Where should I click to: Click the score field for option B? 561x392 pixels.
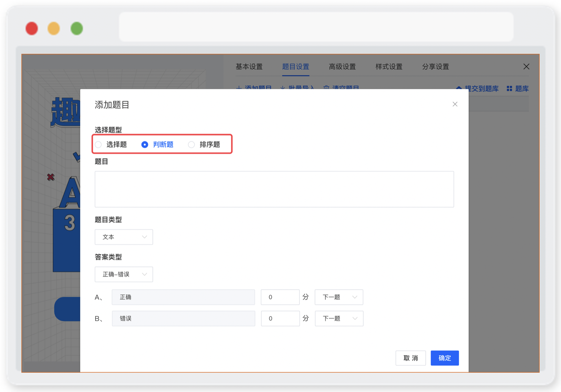coord(280,318)
